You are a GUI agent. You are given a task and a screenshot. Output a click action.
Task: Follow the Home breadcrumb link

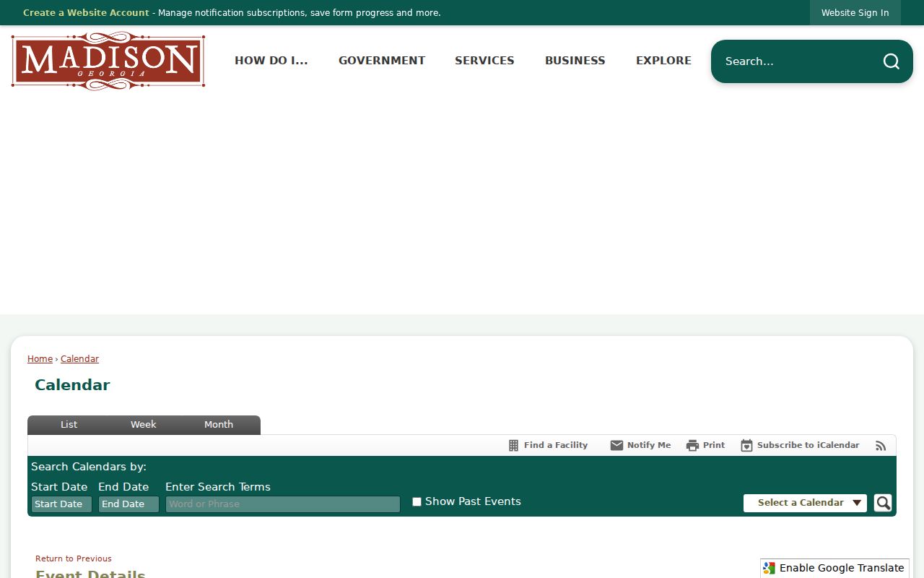[x=40, y=359]
